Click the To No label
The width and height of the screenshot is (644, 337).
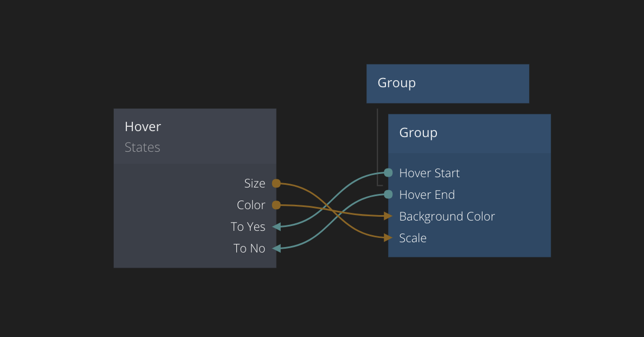click(x=249, y=249)
